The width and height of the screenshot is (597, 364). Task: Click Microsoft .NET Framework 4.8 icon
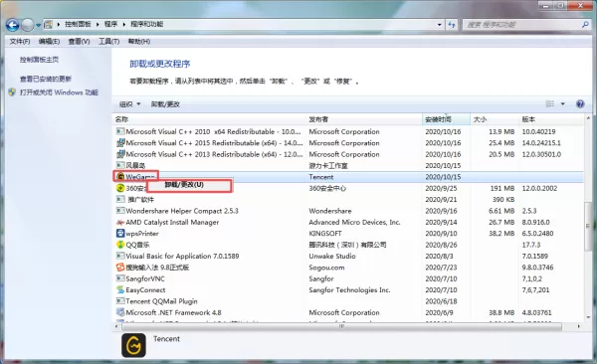[x=120, y=312]
